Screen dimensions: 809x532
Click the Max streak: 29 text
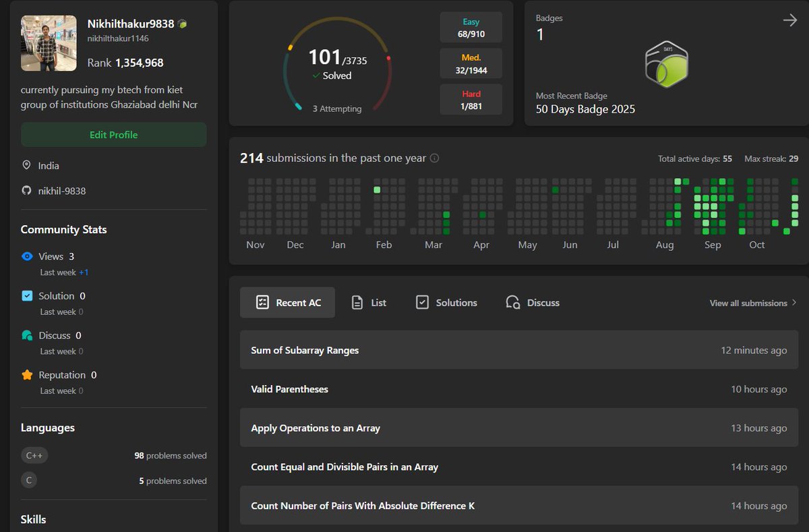[x=771, y=159]
